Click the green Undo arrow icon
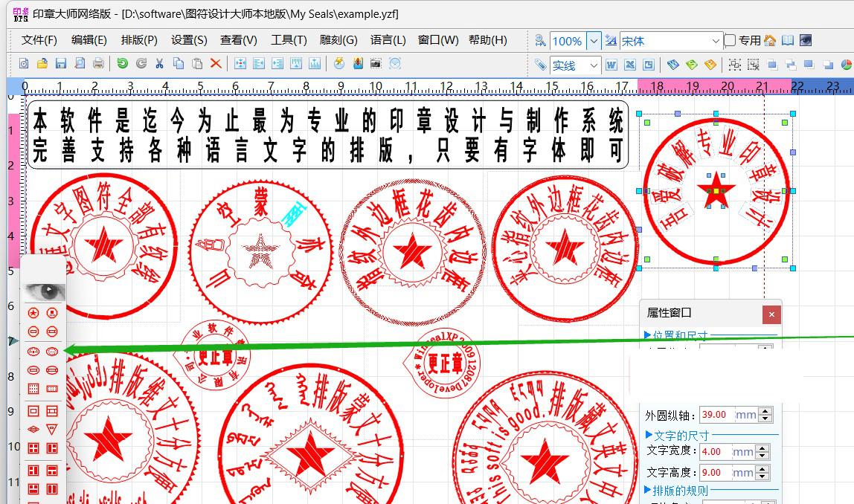 click(122, 64)
